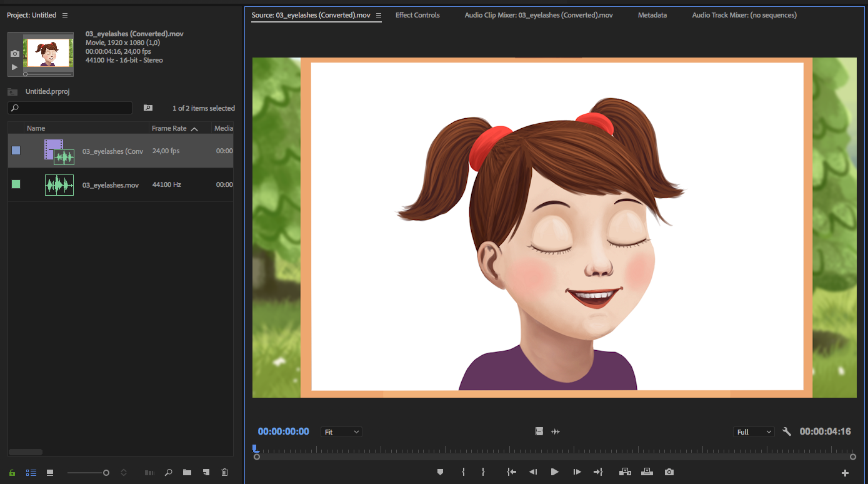Click blue playhead timecode 00:00:00:00
Screen dimensions: 868x484
pyautogui.click(x=284, y=431)
